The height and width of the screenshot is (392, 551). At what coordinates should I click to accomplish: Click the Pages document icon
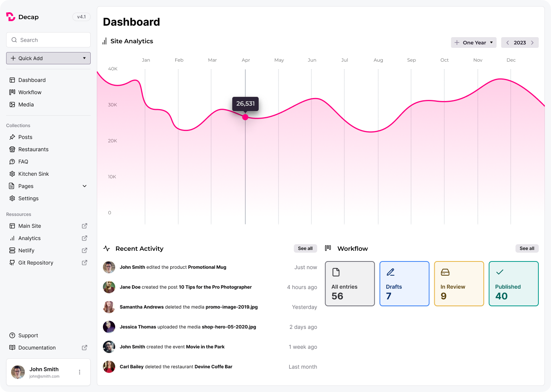(x=12, y=186)
